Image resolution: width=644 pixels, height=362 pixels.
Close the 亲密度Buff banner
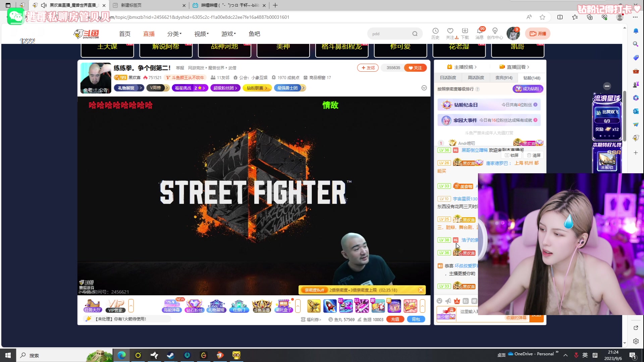(421, 290)
